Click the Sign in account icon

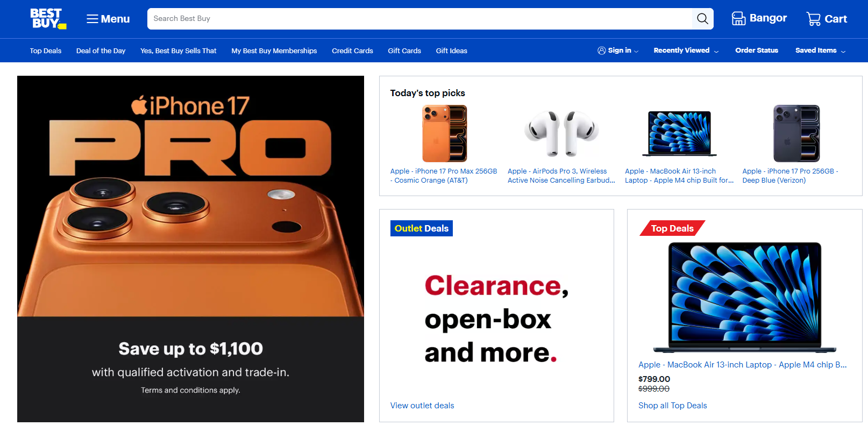(x=601, y=50)
